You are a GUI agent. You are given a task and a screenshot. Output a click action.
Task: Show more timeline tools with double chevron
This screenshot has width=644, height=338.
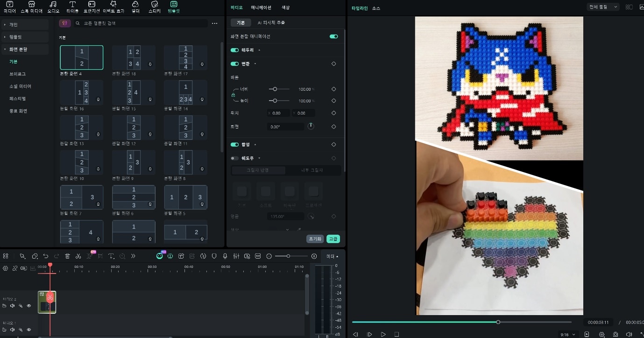coord(133,256)
